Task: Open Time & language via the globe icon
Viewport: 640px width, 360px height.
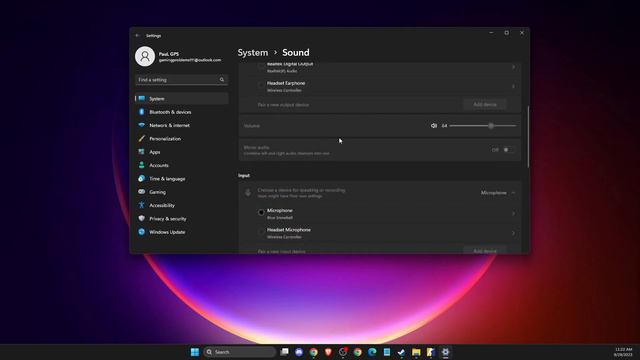Action: tap(141, 179)
